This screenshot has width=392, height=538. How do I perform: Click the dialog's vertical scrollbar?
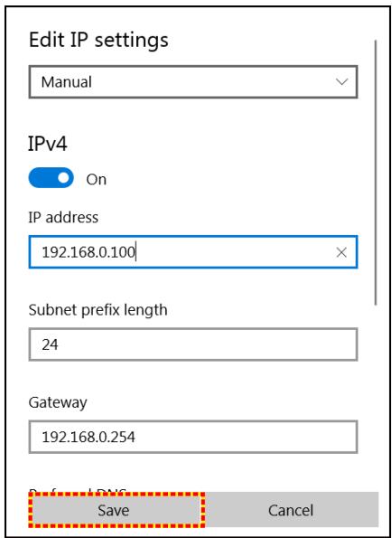click(x=376, y=173)
